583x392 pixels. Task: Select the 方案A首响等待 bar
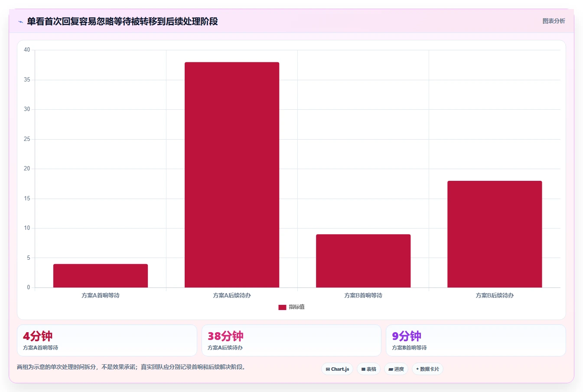coord(101,276)
